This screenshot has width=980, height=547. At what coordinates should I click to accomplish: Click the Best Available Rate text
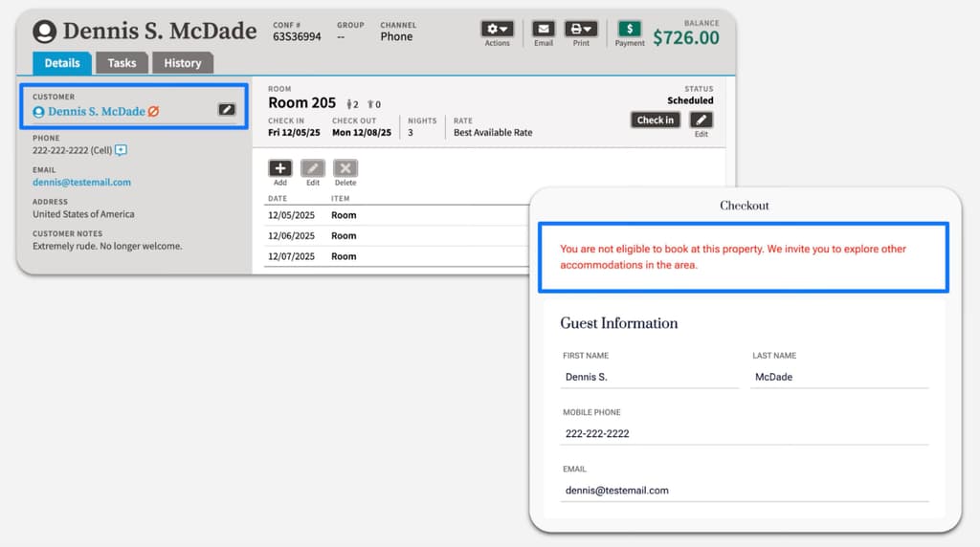point(493,132)
